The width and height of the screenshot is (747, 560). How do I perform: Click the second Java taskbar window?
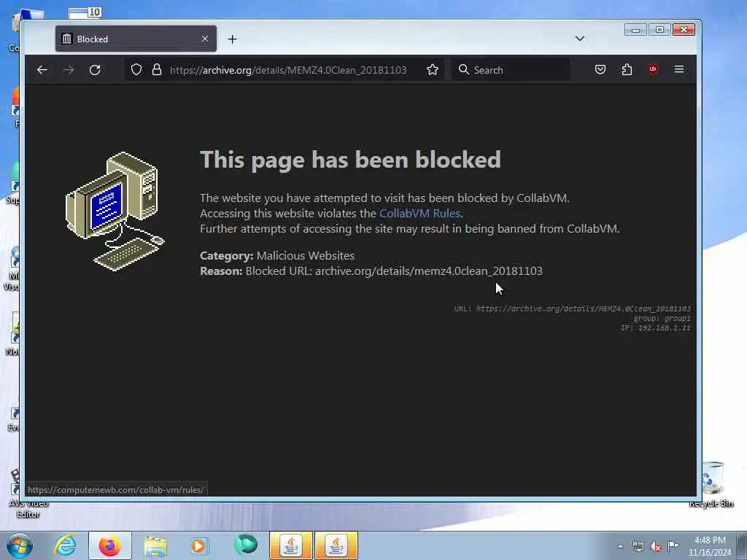336,545
